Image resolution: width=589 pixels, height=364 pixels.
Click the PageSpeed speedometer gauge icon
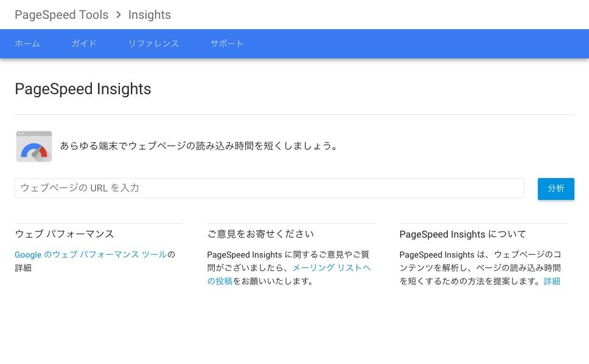click(34, 146)
